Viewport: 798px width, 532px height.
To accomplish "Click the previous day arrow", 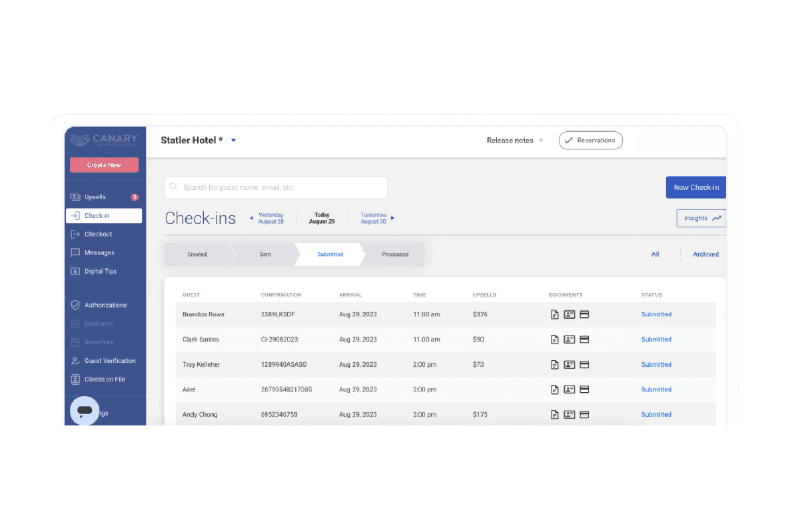I will coord(251,218).
